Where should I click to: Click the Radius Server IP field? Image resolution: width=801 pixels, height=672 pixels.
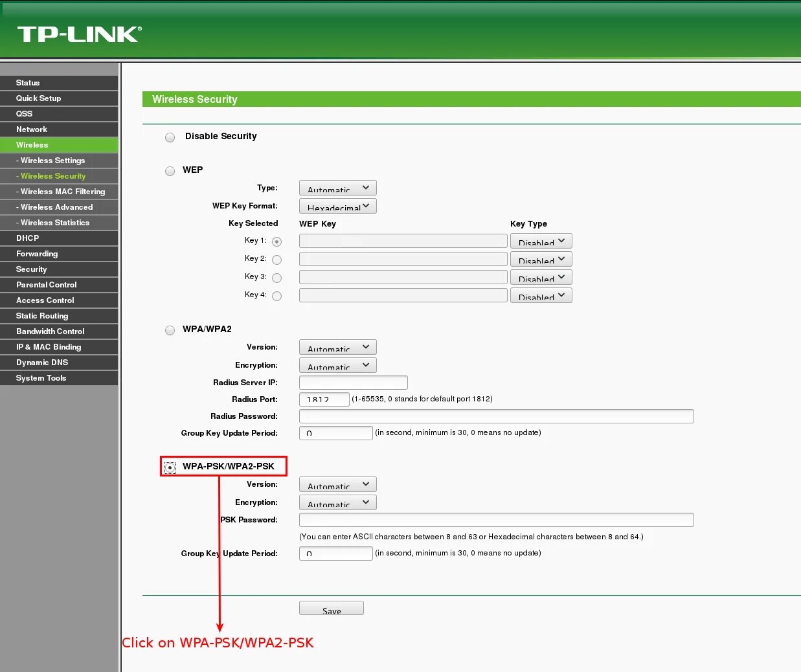click(x=354, y=383)
